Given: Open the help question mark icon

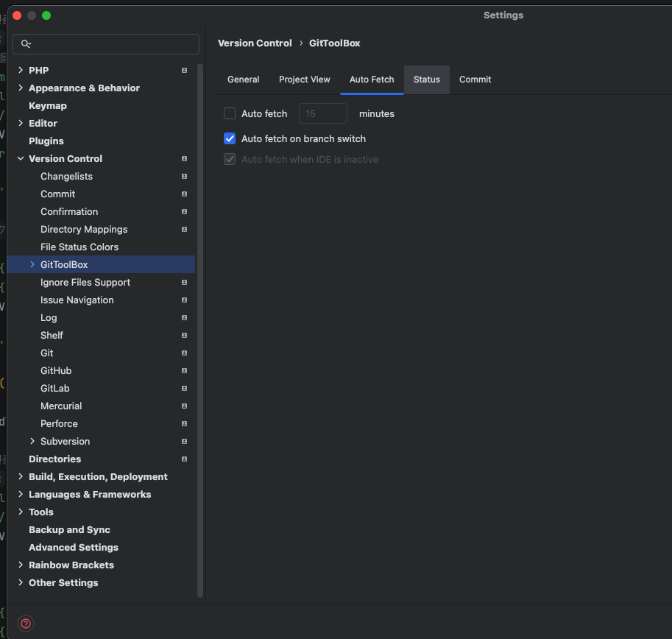Looking at the screenshot, I should click(x=26, y=624).
